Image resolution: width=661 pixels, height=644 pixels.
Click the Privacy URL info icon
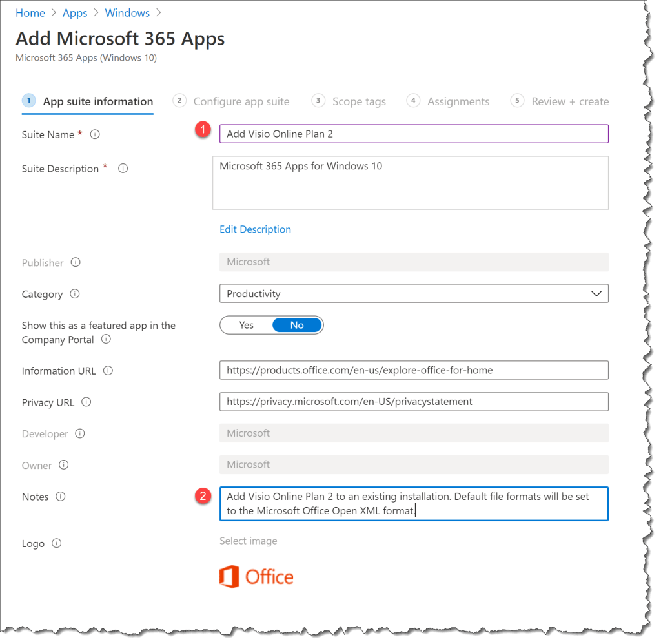pyautogui.click(x=86, y=402)
